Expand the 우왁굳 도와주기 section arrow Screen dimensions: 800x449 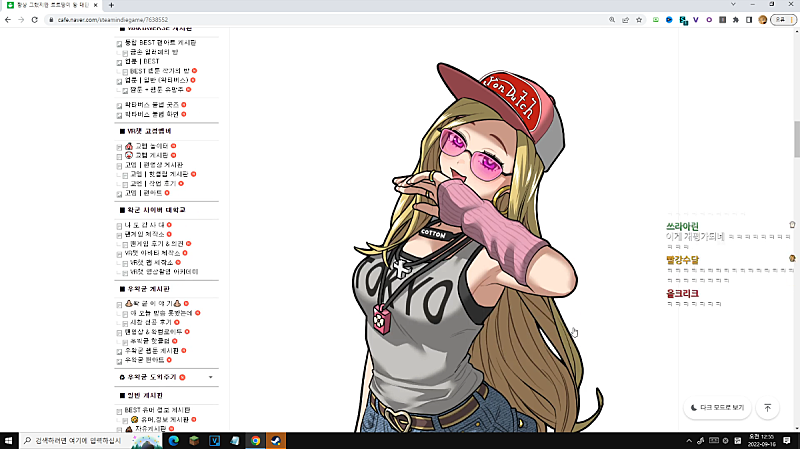[x=211, y=377]
